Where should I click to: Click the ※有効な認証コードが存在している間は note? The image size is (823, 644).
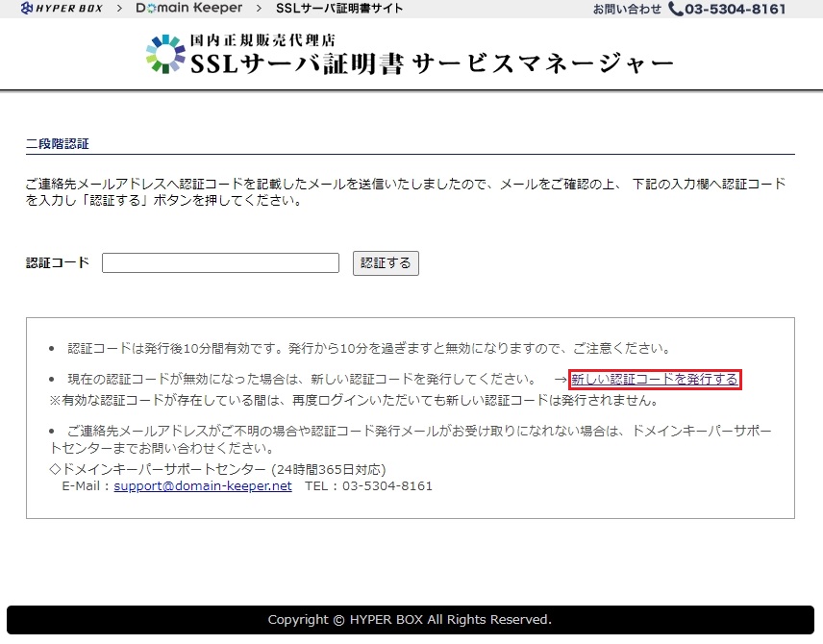(354, 401)
